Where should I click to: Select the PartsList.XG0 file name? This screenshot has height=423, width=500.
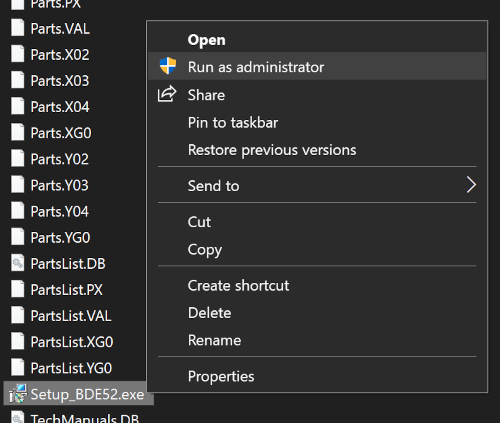pyautogui.click(x=72, y=342)
